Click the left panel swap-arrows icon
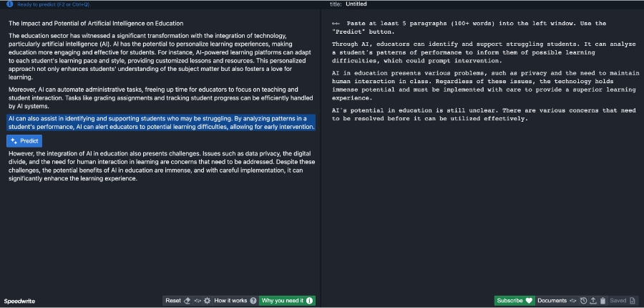644x308 pixels. click(x=197, y=301)
